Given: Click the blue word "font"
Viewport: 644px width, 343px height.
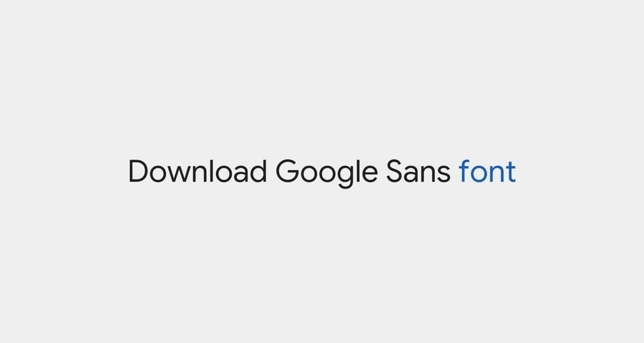Looking at the screenshot, I should [x=487, y=171].
